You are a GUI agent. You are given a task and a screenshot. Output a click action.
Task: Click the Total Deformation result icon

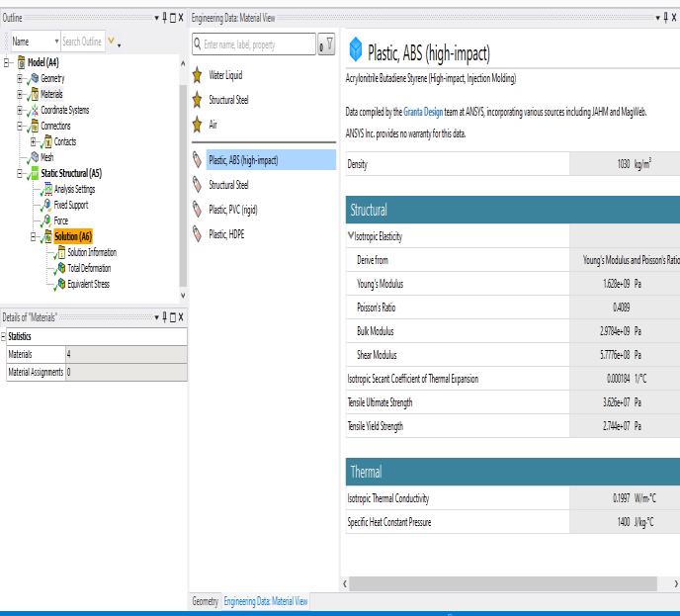tap(61, 268)
